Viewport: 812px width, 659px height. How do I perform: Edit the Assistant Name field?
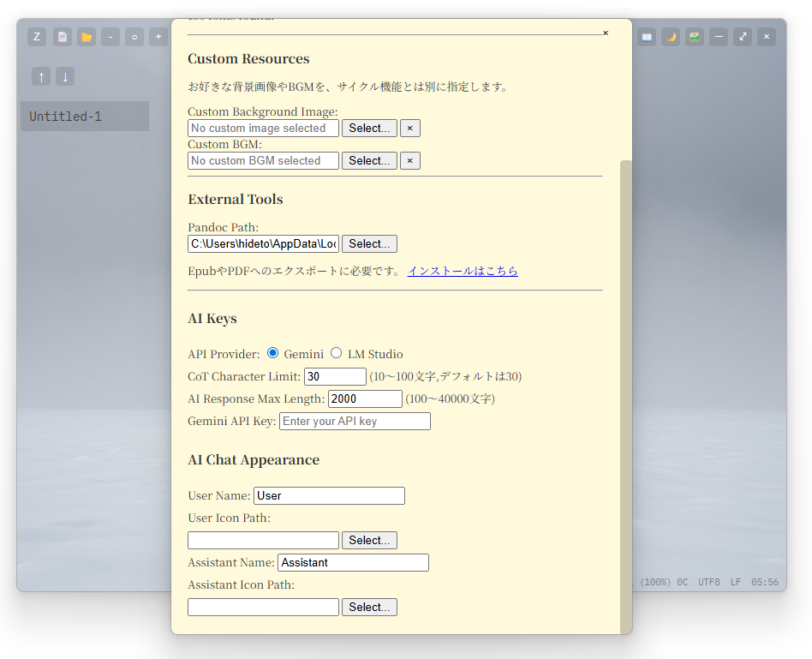tap(353, 562)
